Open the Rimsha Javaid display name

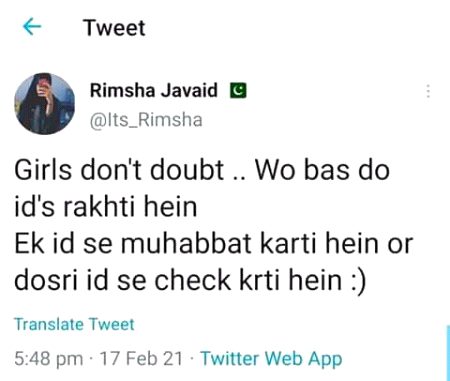click(x=154, y=90)
